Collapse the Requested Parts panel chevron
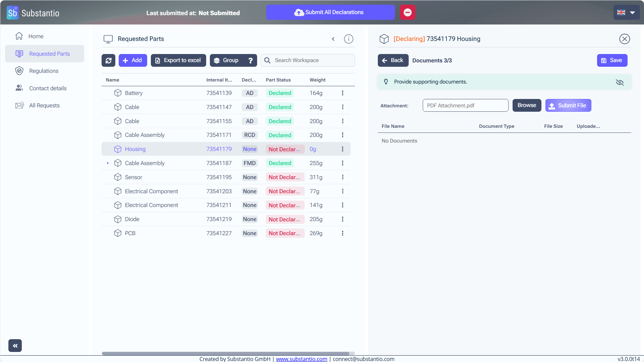The width and height of the screenshot is (644, 362). click(x=333, y=39)
